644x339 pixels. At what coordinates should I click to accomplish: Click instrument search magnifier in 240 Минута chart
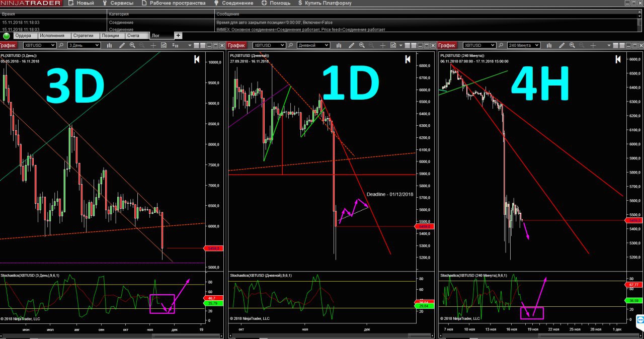[501, 45]
